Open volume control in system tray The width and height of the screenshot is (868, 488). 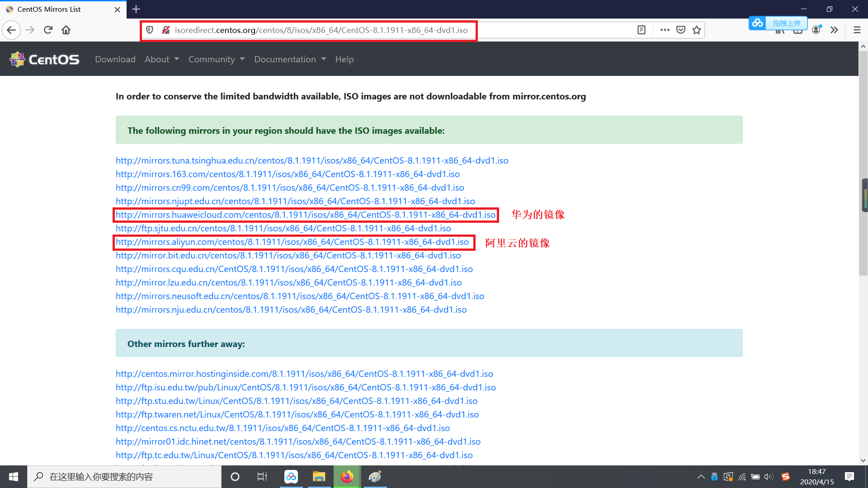click(x=769, y=477)
